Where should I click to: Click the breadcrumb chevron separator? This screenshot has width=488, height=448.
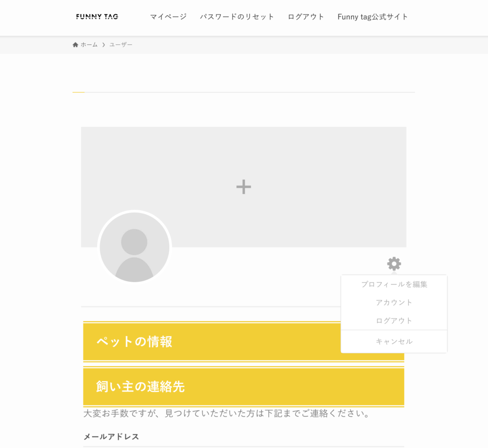(103, 45)
